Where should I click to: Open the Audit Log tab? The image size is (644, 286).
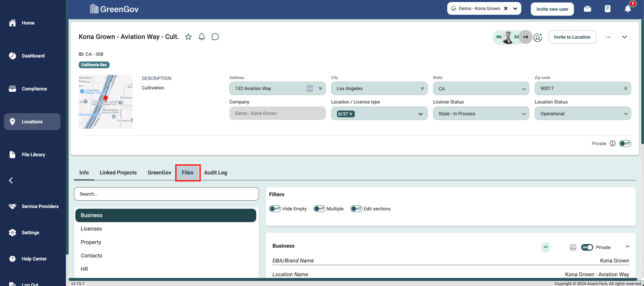pos(216,172)
